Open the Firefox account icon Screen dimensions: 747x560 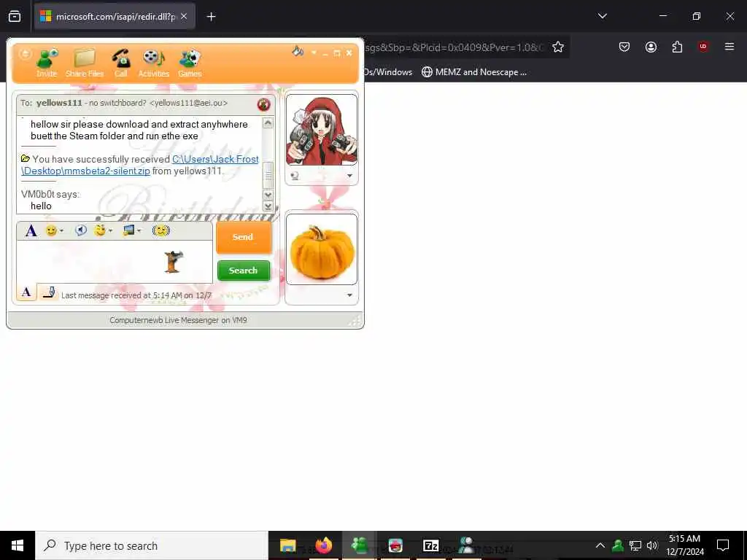(651, 47)
